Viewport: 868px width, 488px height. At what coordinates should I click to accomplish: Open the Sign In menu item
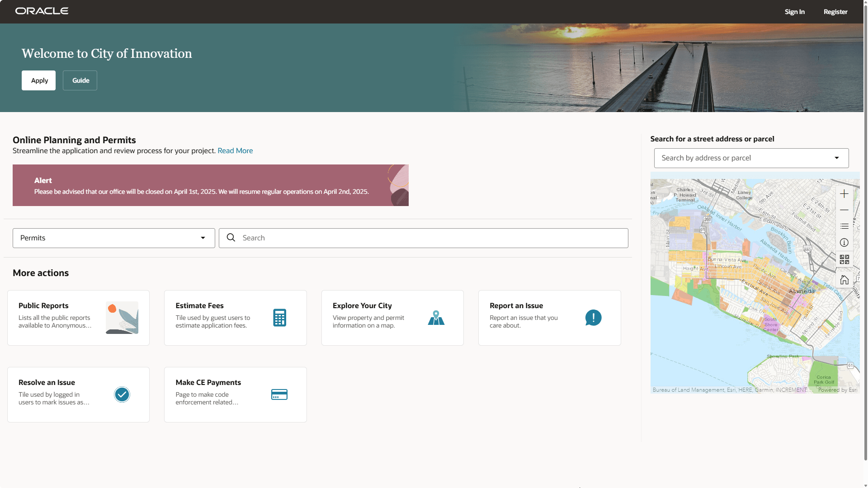click(794, 11)
